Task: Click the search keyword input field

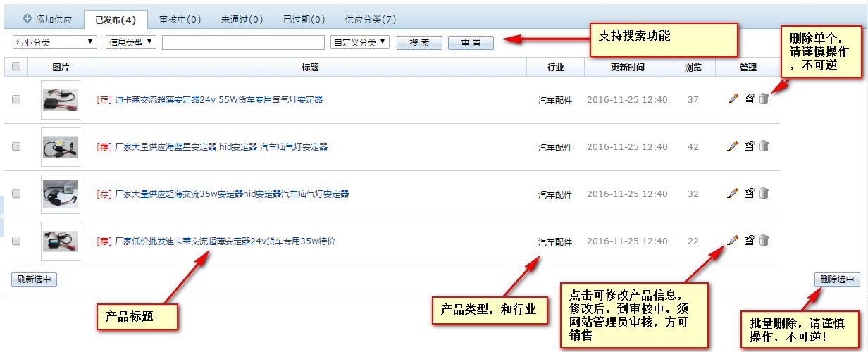Action: click(x=243, y=43)
